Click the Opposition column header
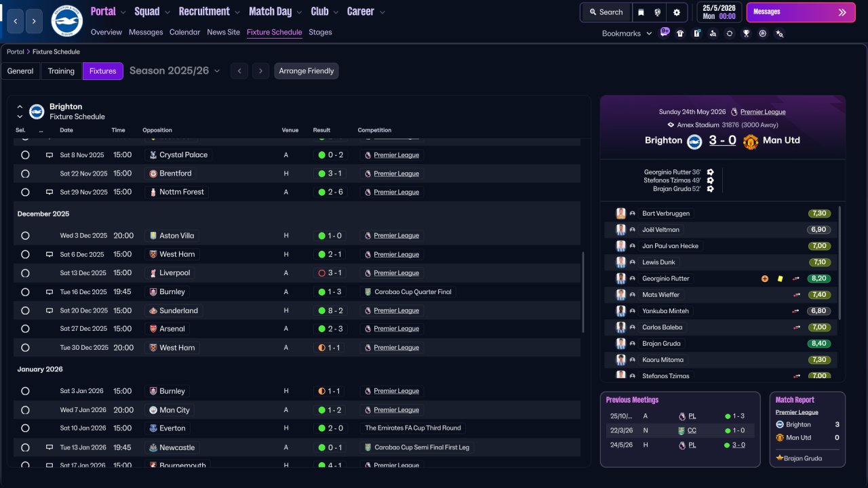 click(x=157, y=130)
